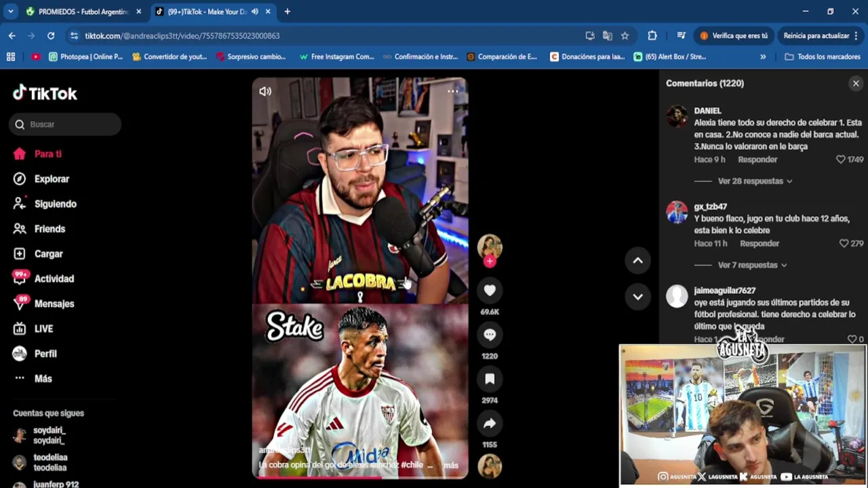Open LIVE section

point(34,329)
